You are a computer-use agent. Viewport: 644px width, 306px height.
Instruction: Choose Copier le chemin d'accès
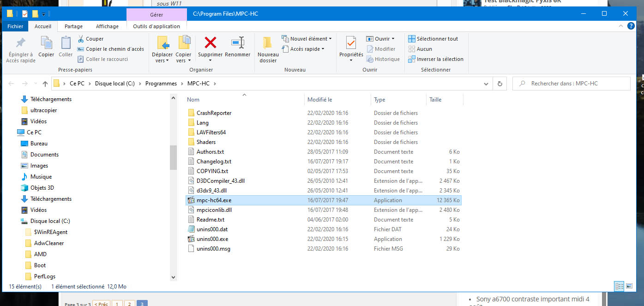point(110,49)
